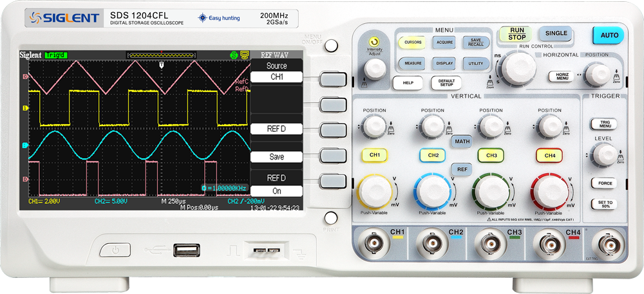Open the DISPLAY menu

pyautogui.click(x=444, y=64)
